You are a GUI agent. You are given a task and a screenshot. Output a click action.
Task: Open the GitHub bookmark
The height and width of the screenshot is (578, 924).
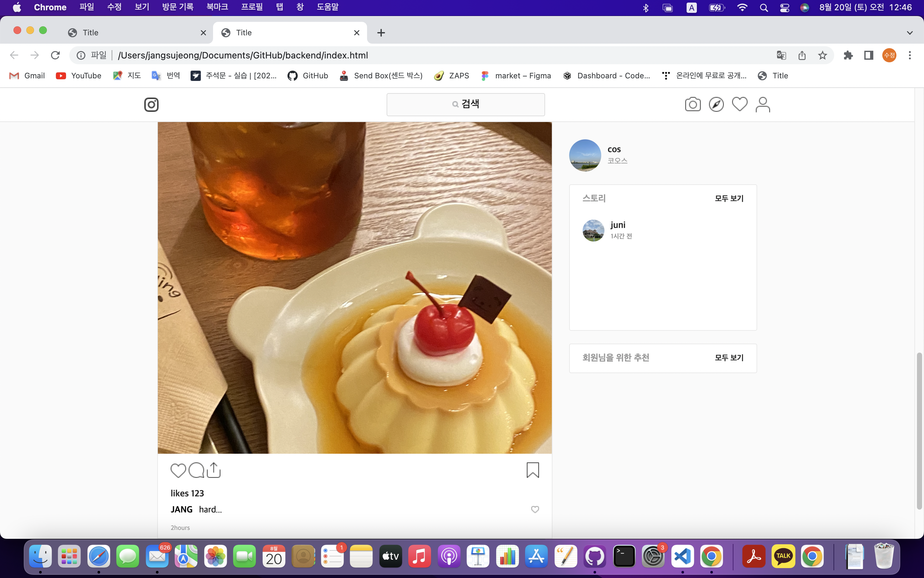[308, 76]
